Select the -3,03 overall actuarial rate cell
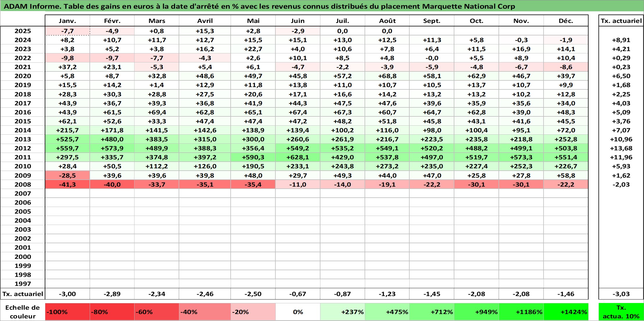 (x=621, y=294)
